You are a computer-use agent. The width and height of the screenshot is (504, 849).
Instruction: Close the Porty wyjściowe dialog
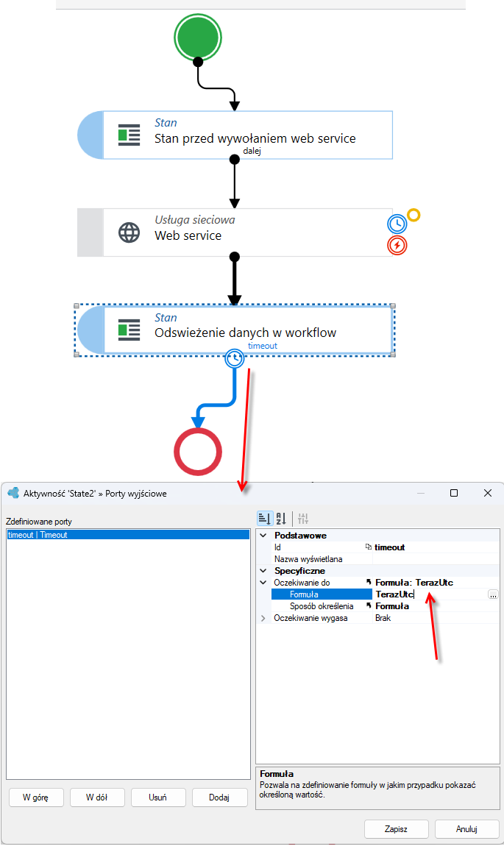click(x=488, y=493)
